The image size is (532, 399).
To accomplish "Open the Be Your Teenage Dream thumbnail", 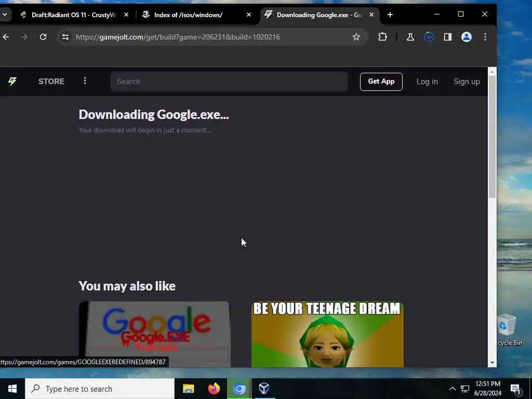I will (327, 334).
